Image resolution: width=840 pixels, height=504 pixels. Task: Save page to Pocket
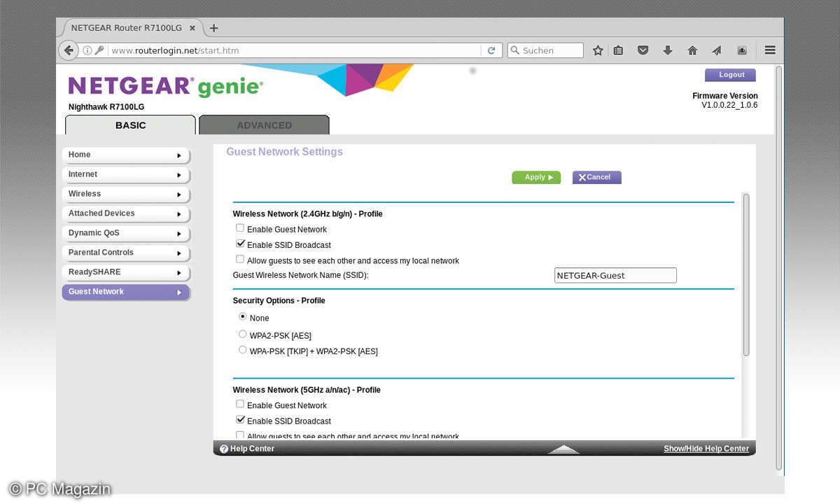coord(643,50)
